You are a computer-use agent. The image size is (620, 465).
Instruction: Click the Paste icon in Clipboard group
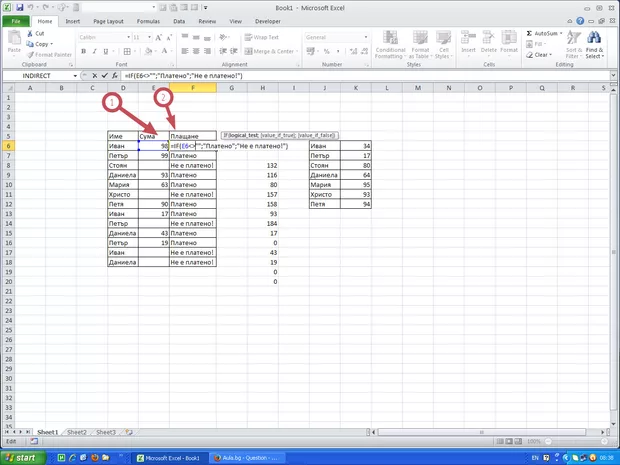(14, 40)
